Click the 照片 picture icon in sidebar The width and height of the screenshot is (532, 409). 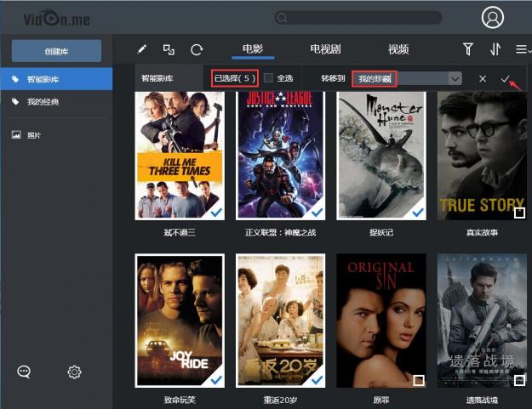pyautogui.click(x=16, y=135)
